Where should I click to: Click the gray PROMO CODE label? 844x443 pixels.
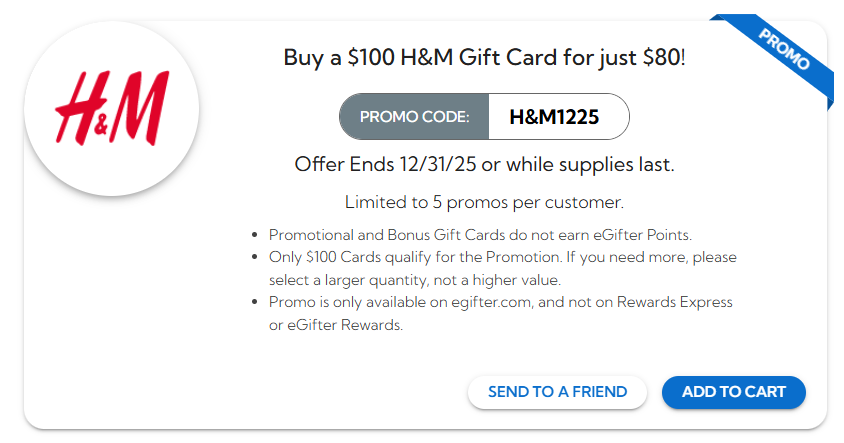click(x=414, y=117)
